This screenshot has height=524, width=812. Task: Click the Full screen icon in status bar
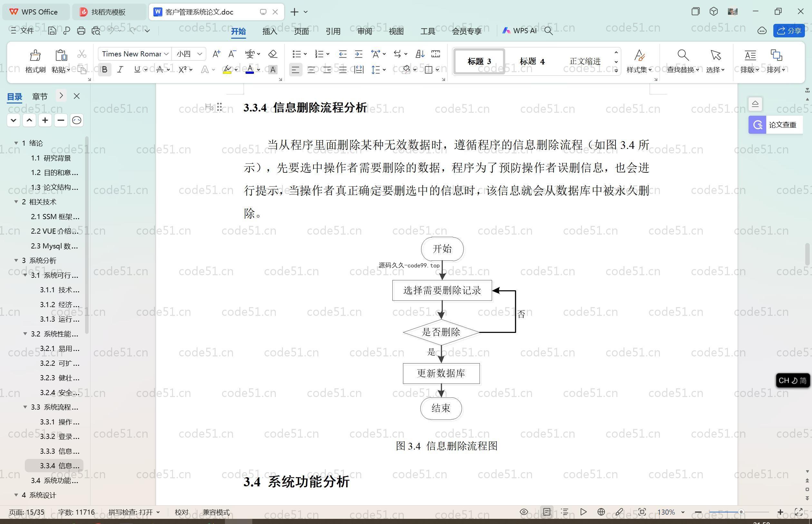(798, 512)
